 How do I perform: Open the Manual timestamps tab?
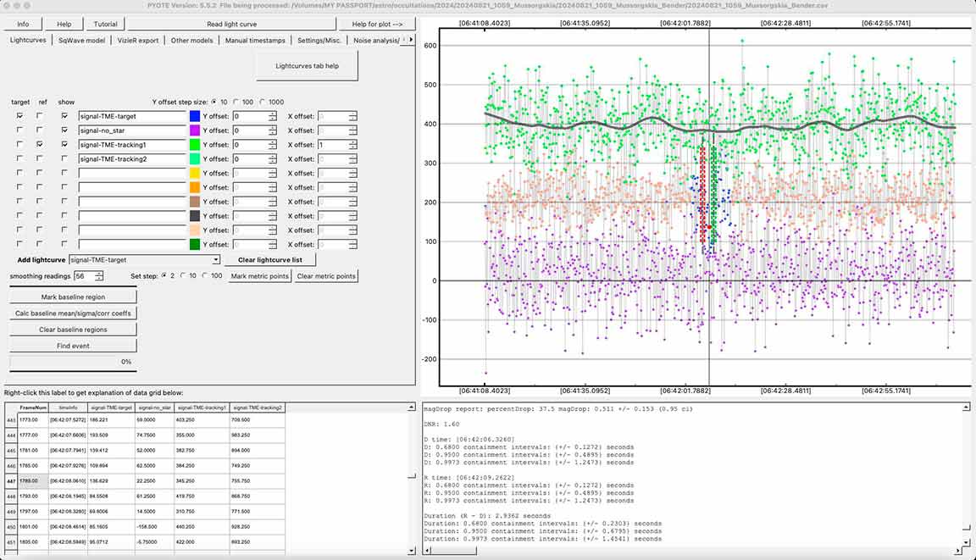pyautogui.click(x=255, y=41)
